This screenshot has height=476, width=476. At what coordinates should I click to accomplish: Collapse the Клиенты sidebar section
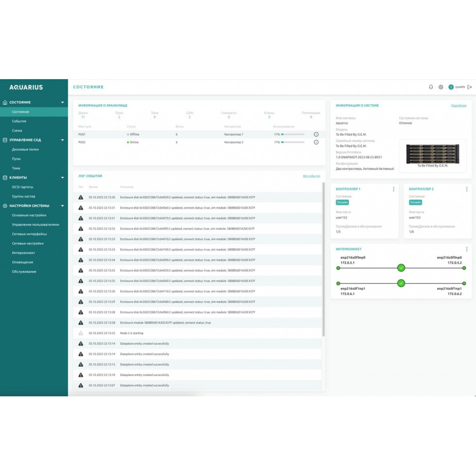(62, 178)
